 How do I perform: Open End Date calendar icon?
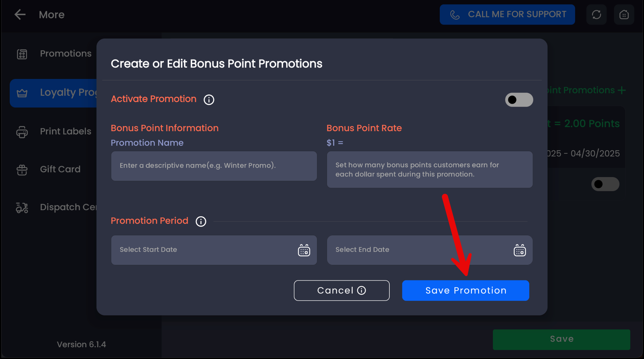(x=520, y=250)
